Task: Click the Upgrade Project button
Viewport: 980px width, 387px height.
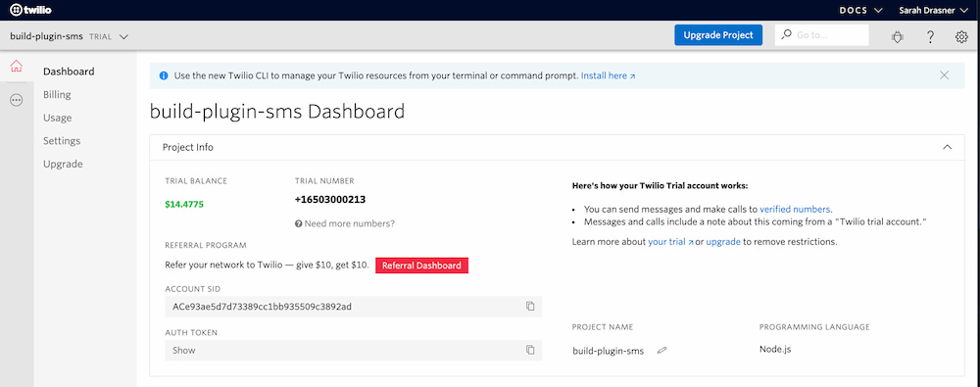Action: [718, 35]
